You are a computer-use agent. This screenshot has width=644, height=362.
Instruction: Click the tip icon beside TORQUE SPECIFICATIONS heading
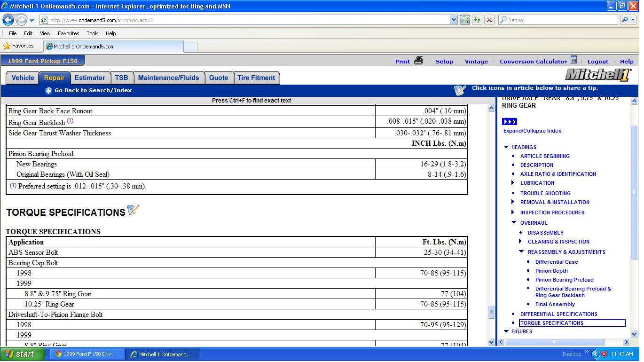coord(134,210)
